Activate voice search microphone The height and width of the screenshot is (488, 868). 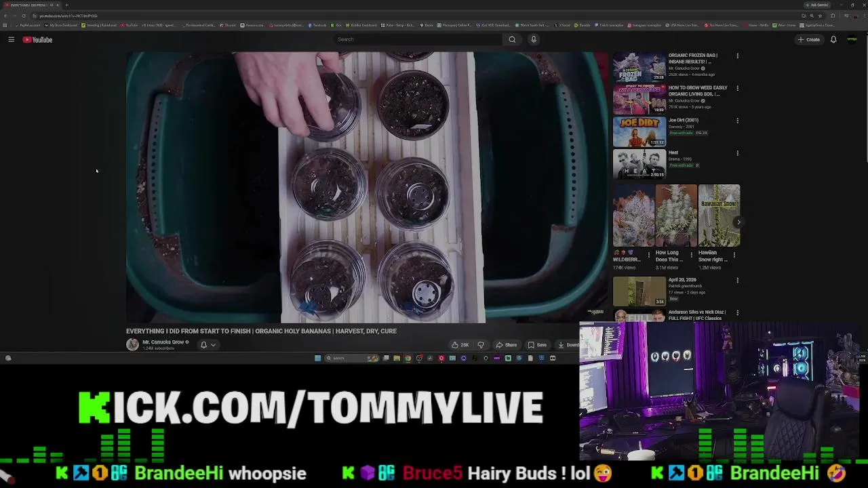pyautogui.click(x=534, y=39)
